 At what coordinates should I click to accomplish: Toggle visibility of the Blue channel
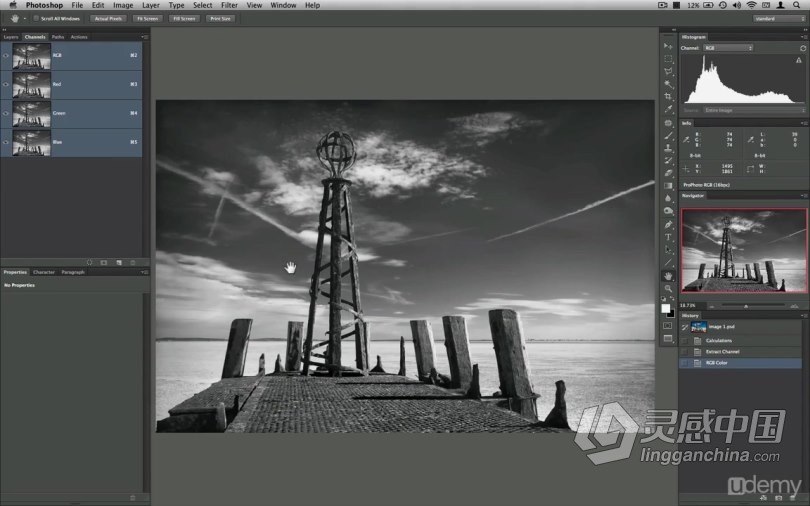[6, 142]
